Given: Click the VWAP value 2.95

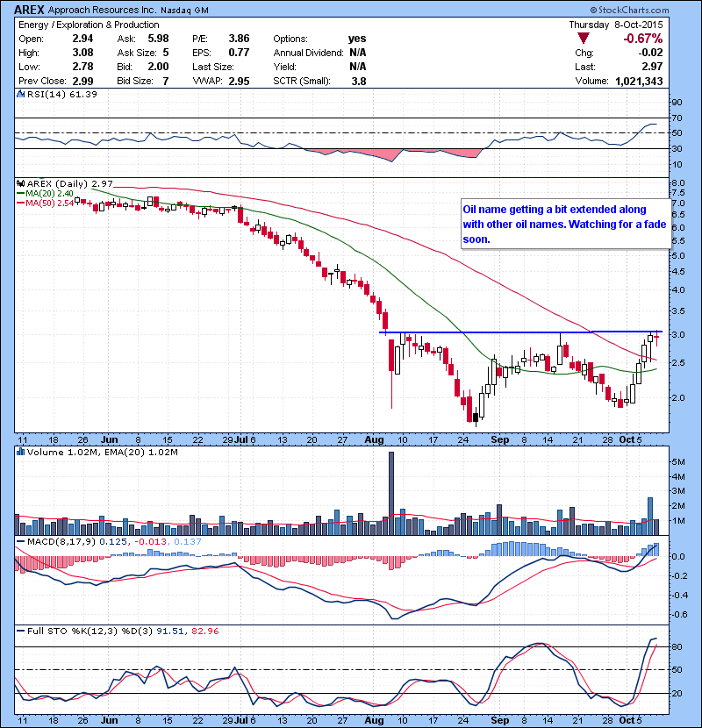Looking at the screenshot, I should pos(239,81).
